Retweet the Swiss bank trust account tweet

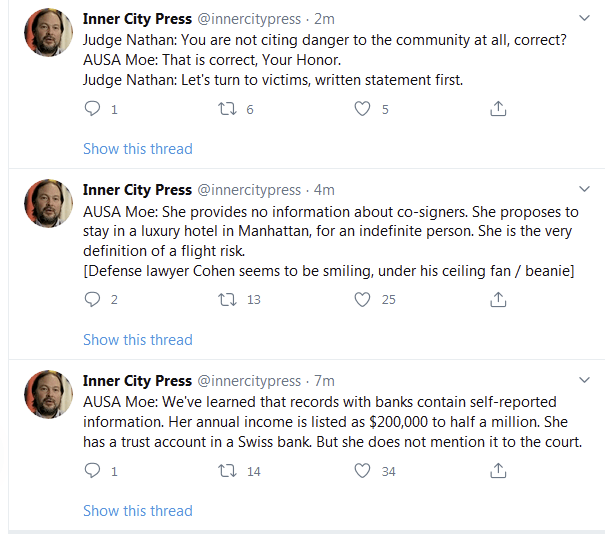225,470
